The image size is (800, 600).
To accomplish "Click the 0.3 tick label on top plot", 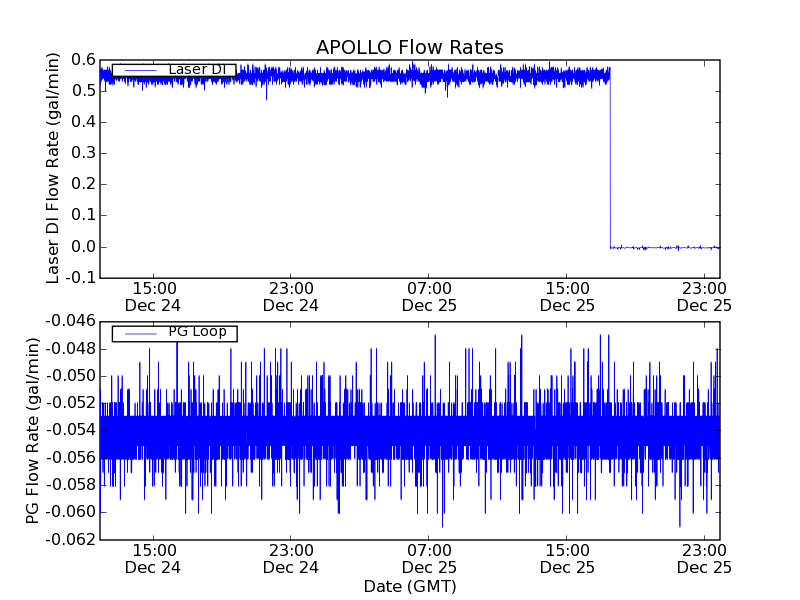I will 83,153.
